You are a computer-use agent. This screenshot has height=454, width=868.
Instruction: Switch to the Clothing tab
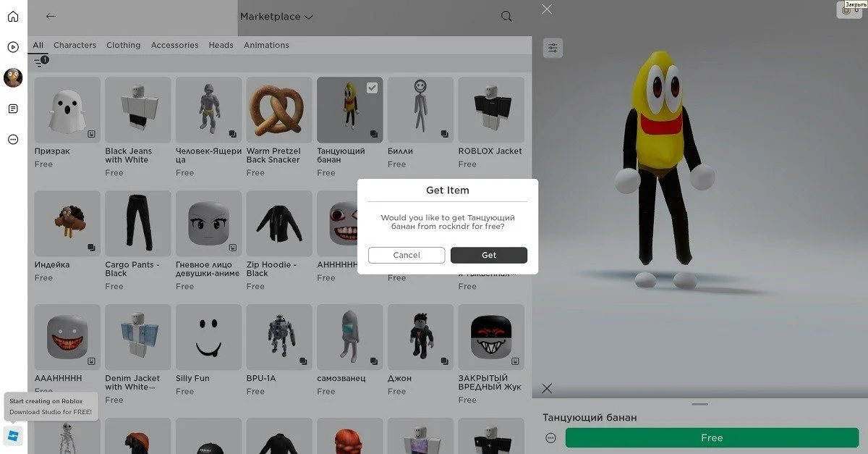[x=124, y=45]
